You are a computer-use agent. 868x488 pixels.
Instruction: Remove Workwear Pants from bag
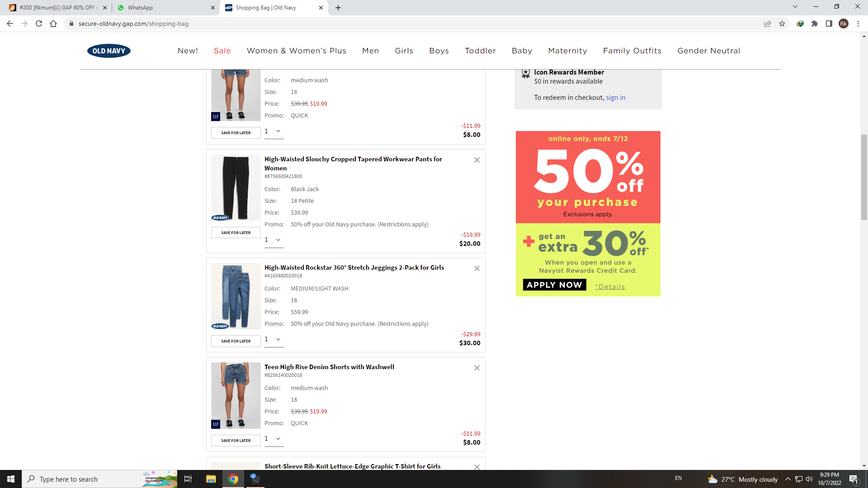(477, 160)
